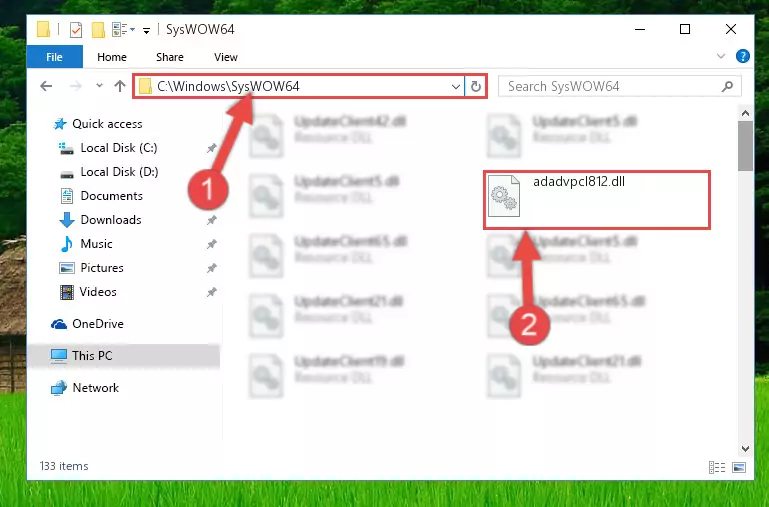Maximize the SysWOW64 window
769x507 pixels.
pos(685,29)
